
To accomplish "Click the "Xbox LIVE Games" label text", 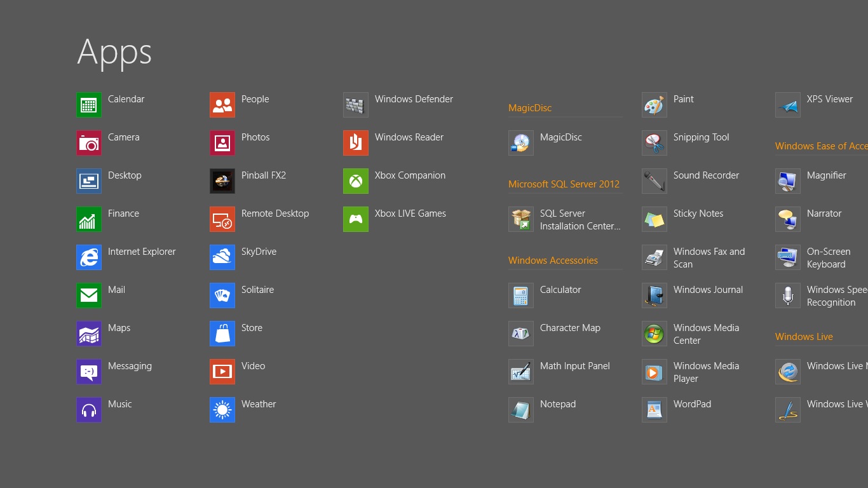I will [410, 213].
